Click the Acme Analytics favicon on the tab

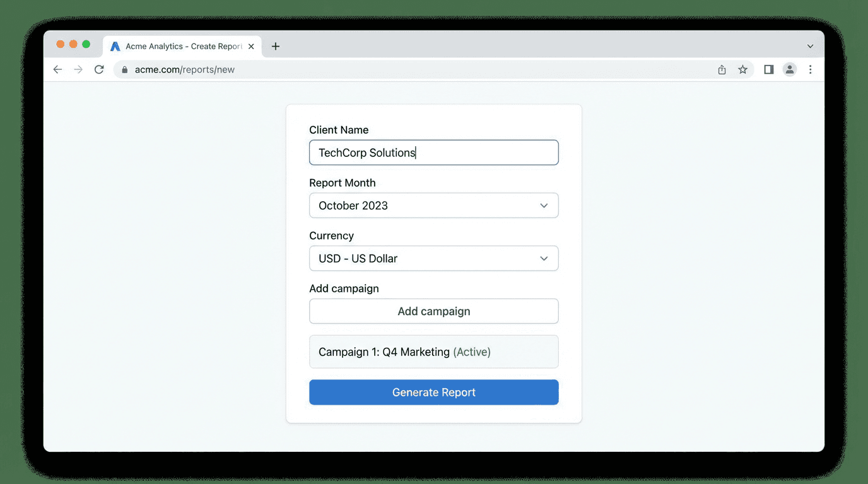point(115,45)
